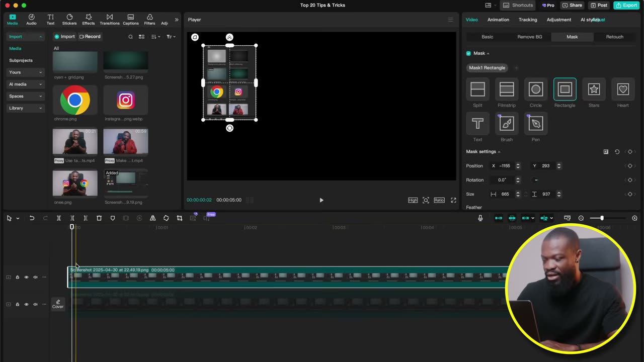The width and height of the screenshot is (644, 362).
Task: Add a keyframe for mask Position
Action: [630, 166]
